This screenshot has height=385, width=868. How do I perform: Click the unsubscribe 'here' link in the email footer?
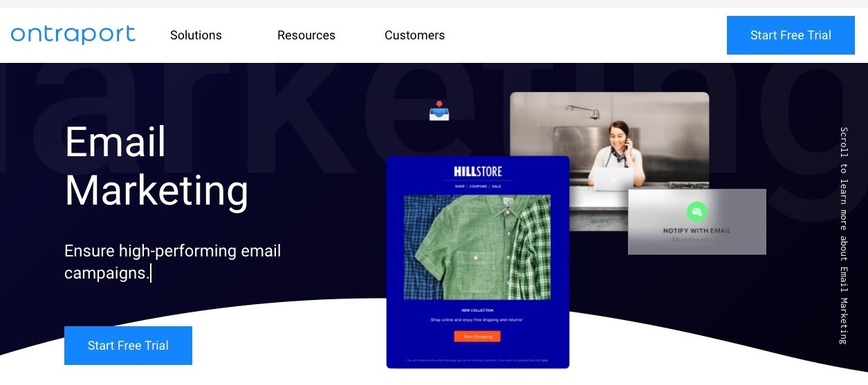[545, 360]
